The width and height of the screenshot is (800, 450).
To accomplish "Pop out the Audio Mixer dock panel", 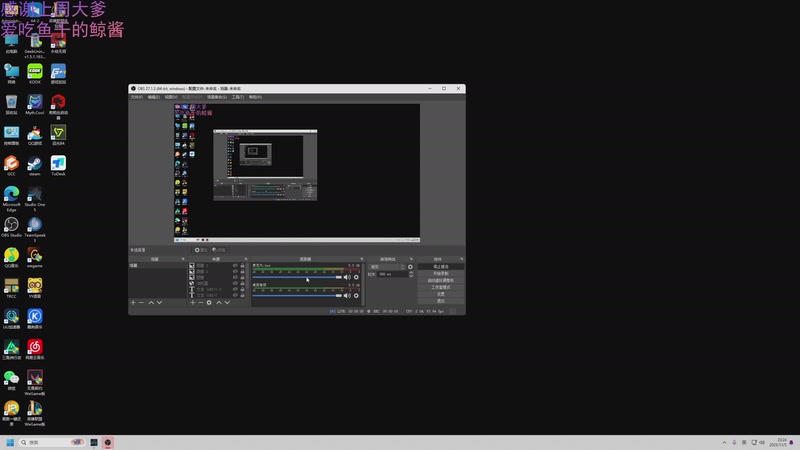I will (x=362, y=259).
